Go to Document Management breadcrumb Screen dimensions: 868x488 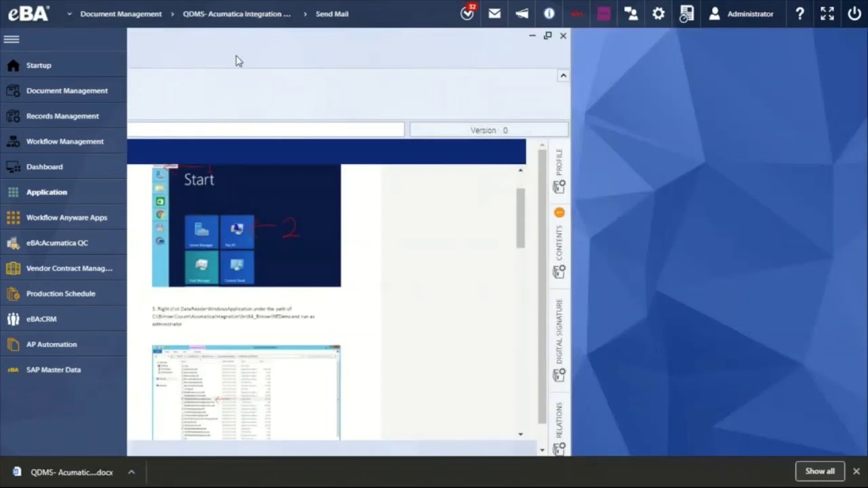[121, 14]
